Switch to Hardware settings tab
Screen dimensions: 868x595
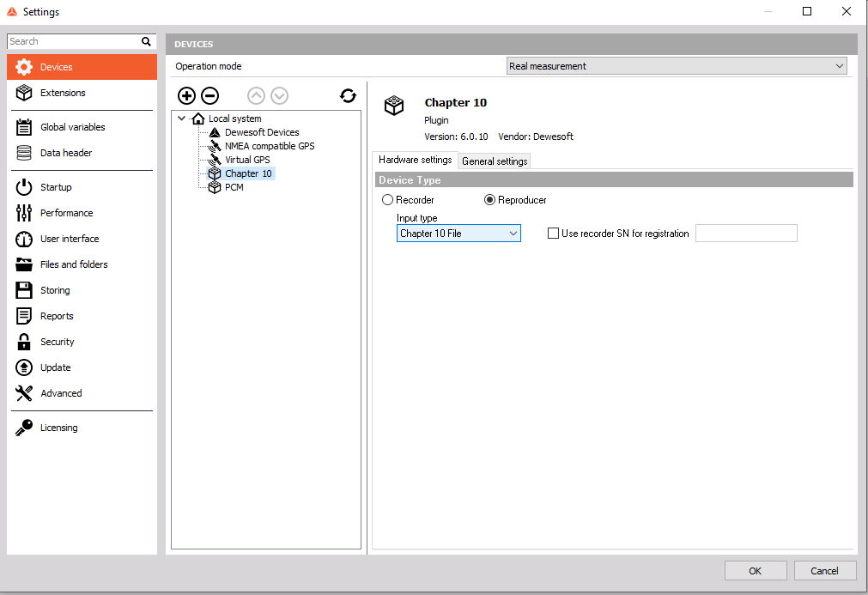pyautogui.click(x=416, y=160)
